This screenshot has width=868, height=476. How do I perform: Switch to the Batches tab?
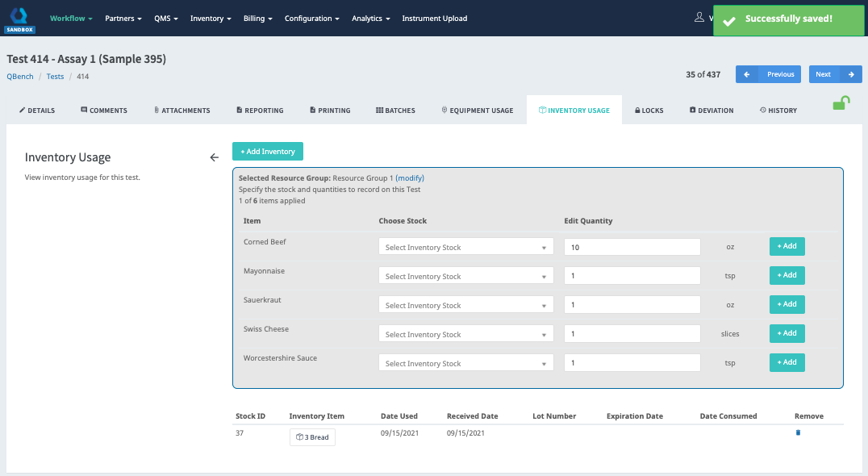click(x=395, y=111)
